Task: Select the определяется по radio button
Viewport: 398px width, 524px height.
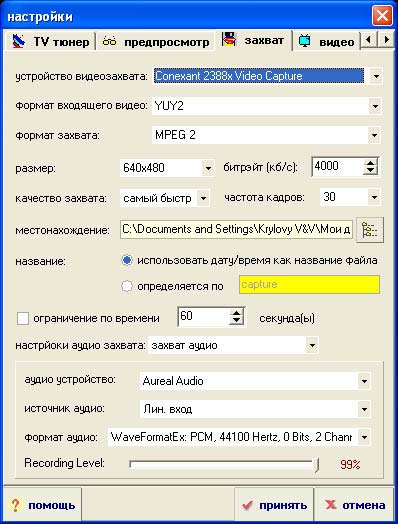Action: [x=127, y=286]
